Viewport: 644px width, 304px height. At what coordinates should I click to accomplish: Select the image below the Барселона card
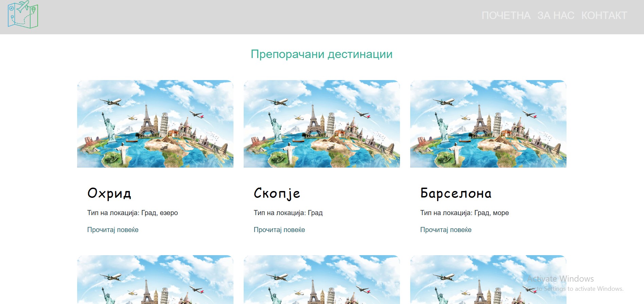[x=488, y=280]
